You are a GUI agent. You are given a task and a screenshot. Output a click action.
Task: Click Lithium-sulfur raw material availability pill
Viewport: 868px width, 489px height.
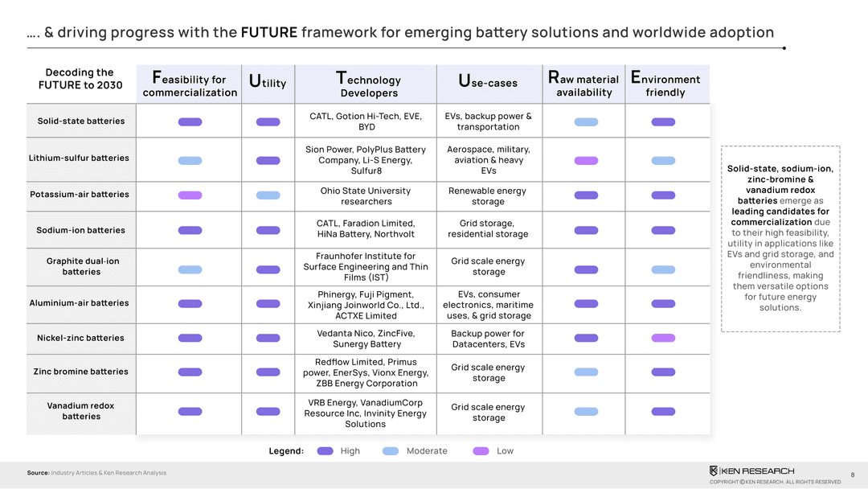[587, 161]
